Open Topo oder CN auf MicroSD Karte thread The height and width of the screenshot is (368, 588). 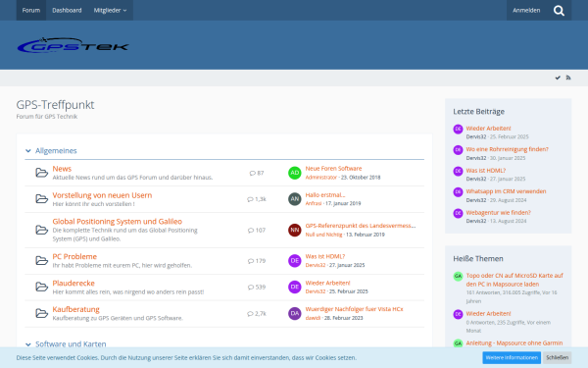(x=514, y=280)
